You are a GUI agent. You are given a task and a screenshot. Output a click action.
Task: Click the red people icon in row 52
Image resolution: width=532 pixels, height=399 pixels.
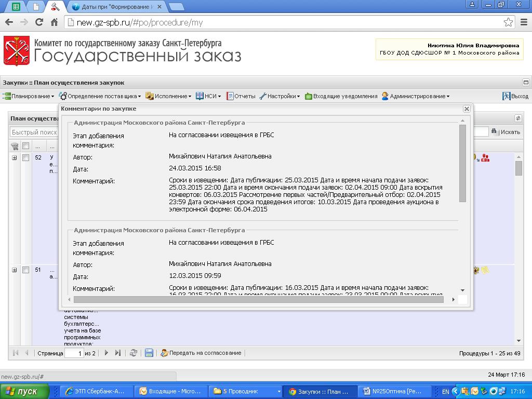point(486,158)
